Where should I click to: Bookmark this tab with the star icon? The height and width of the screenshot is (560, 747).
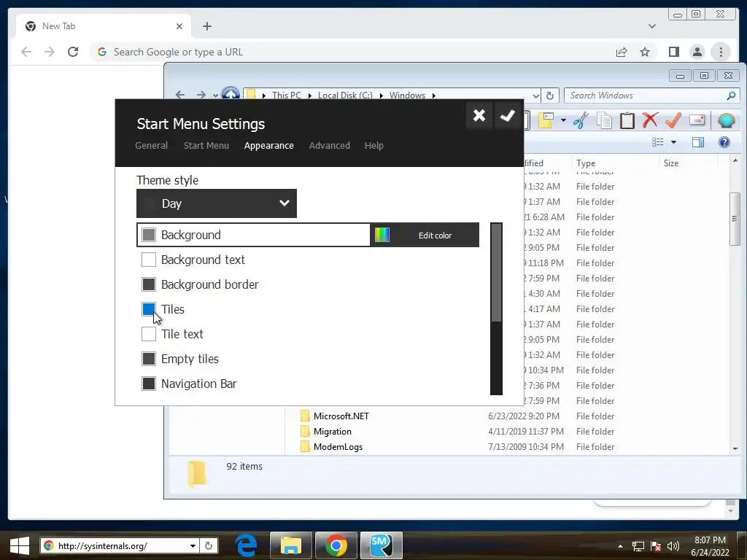pyautogui.click(x=645, y=52)
